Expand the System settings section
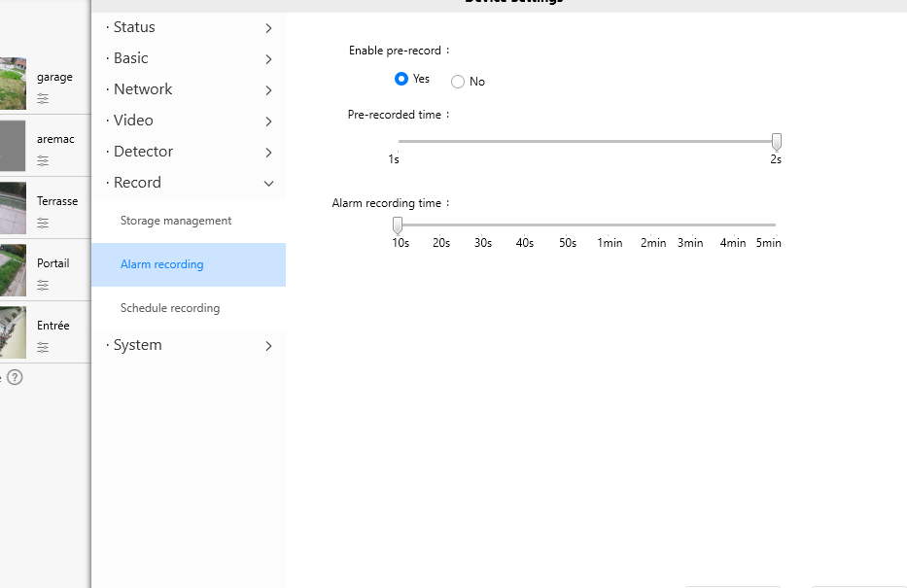907x588 pixels. tap(189, 345)
